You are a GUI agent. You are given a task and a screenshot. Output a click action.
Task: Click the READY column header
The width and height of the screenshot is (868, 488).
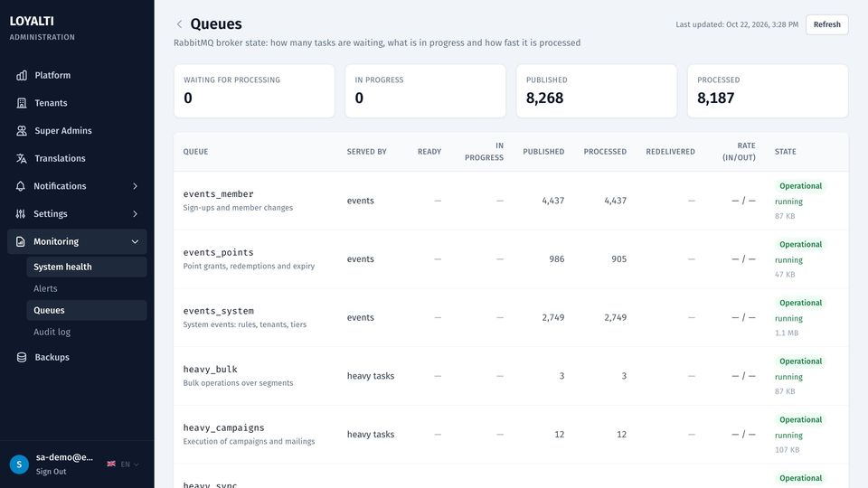(x=429, y=152)
